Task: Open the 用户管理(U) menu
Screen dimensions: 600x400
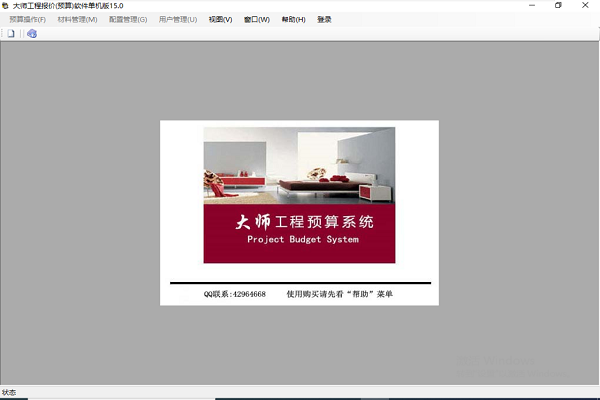Action: pyautogui.click(x=178, y=20)
